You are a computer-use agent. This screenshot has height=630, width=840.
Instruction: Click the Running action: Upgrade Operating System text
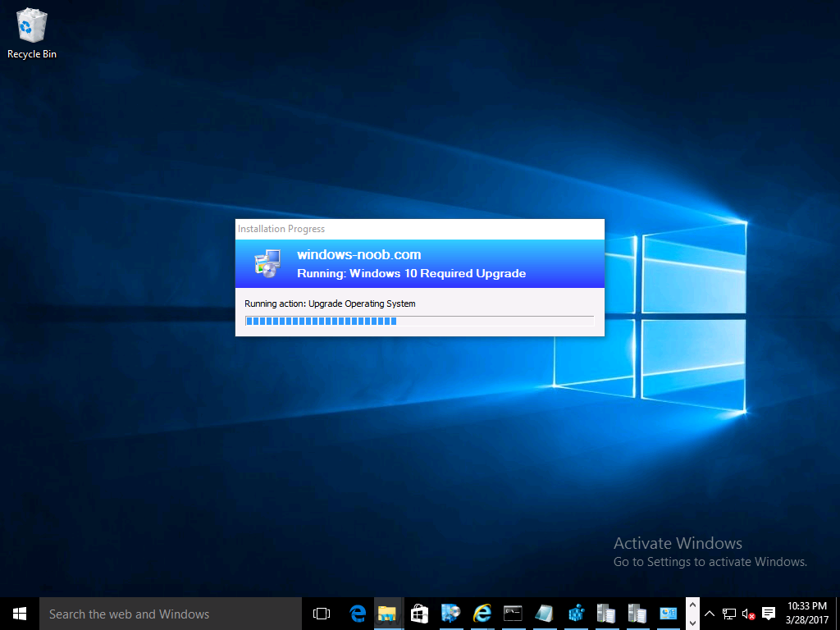coord(330,304)
